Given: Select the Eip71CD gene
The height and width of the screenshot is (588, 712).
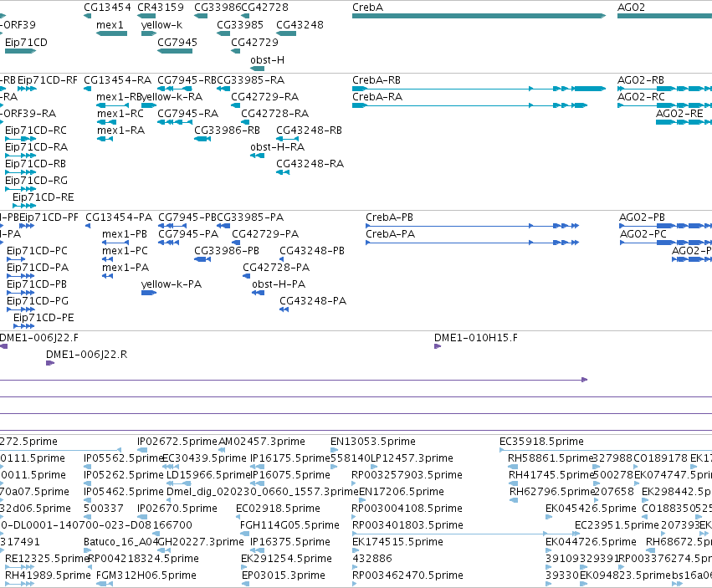Looking at the screenshot, I should click(x=20, y=51).
